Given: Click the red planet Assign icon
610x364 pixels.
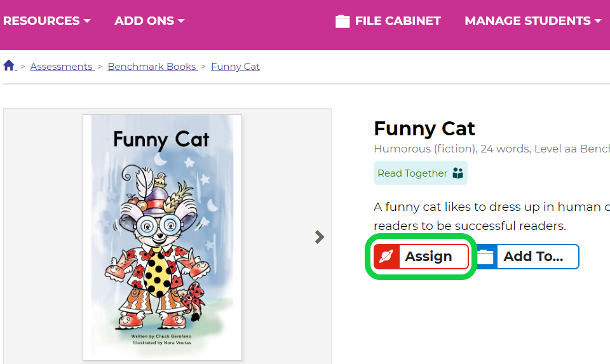Looking at the screenshot, I should point(387,256).
